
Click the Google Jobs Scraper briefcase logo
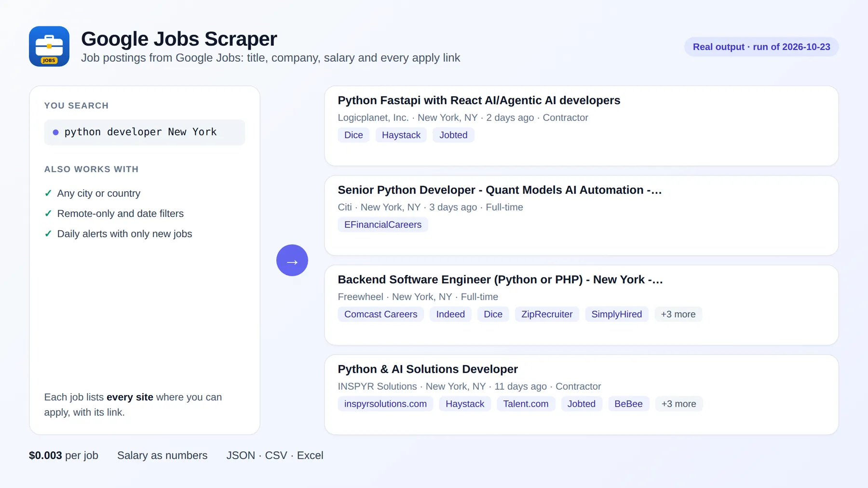[49, 46]
